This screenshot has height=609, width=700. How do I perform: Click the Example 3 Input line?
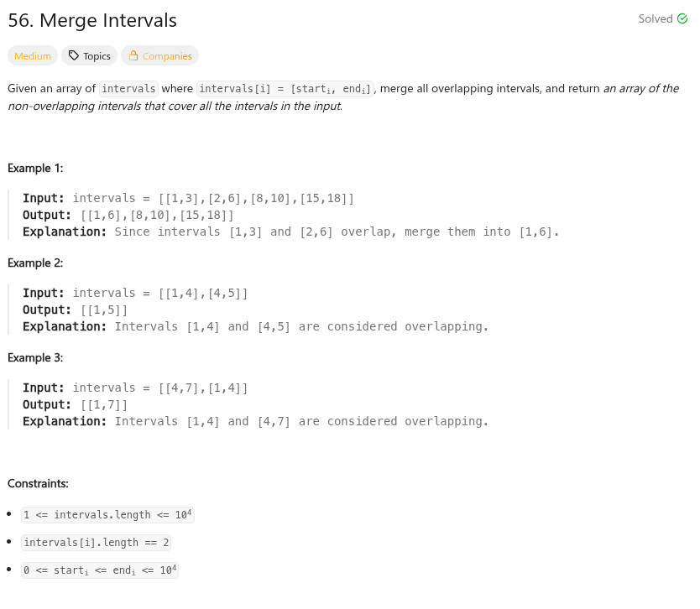click(x=135, y=388)
